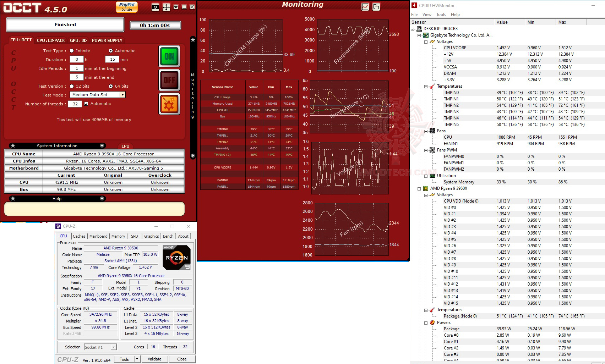Click the Close button in CPU-Z
This screenshot has height=364, width=605.
tap(182, 359)
